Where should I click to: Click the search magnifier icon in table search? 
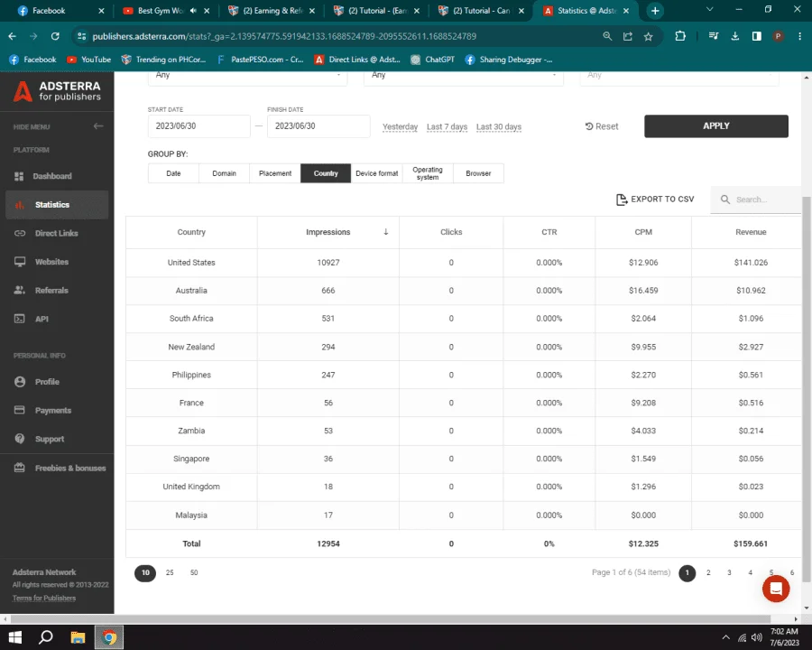click(725, 200)
